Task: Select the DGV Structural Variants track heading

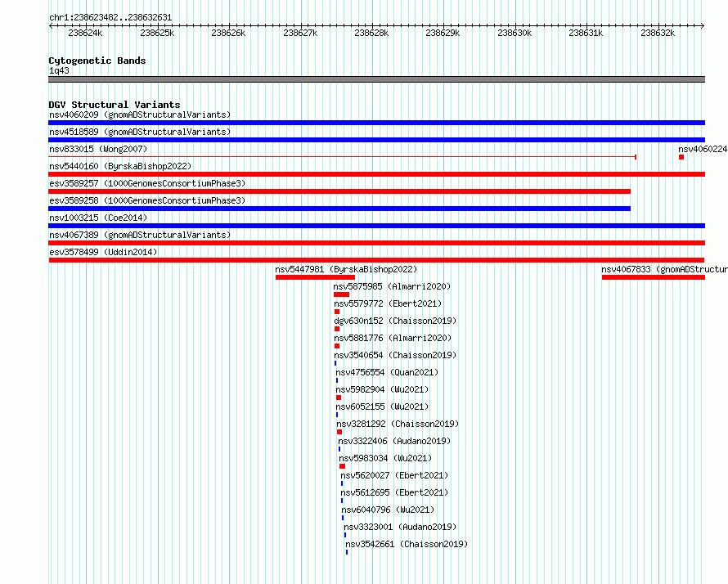Action: [115, 105]
